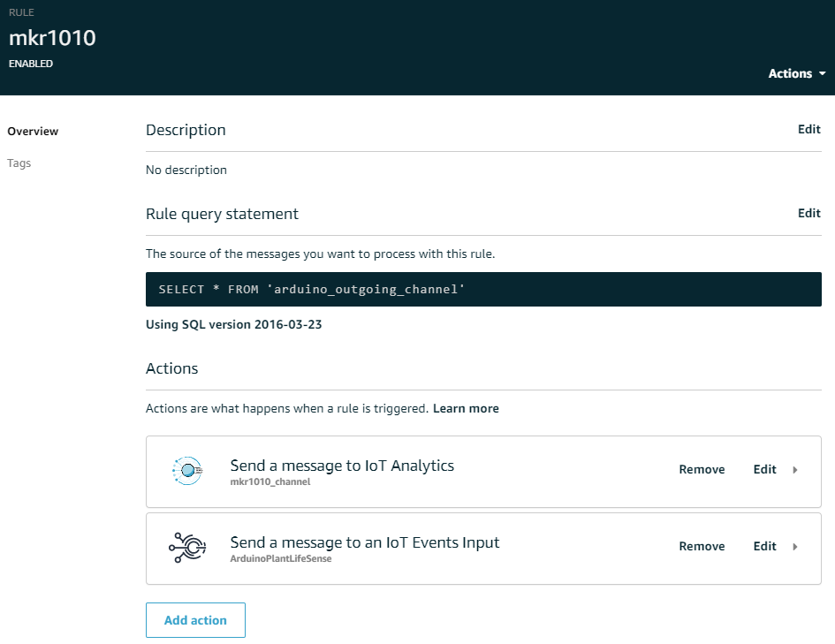Click the mkr1010_channel label
The height and width of the screenshot is (644, 835).
point(270,481)
